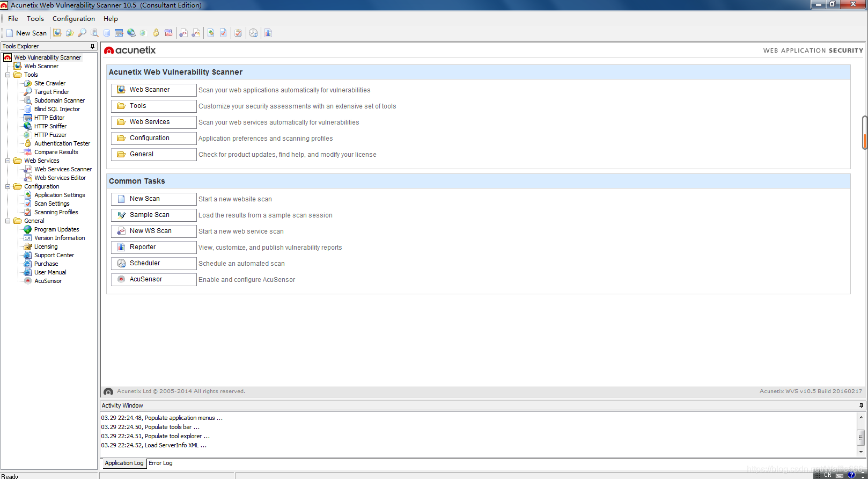The width and height of the screenshot is (868, 479).
Task: Click AcuSensor button under Common Tasks
Action: pyautogui.click(x=154, y=279)
